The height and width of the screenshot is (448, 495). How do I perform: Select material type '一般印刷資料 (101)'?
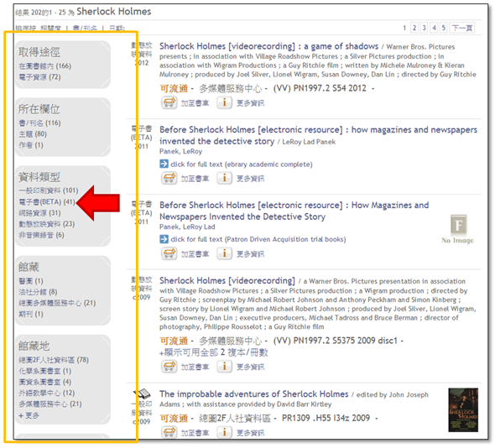point(49,190)
